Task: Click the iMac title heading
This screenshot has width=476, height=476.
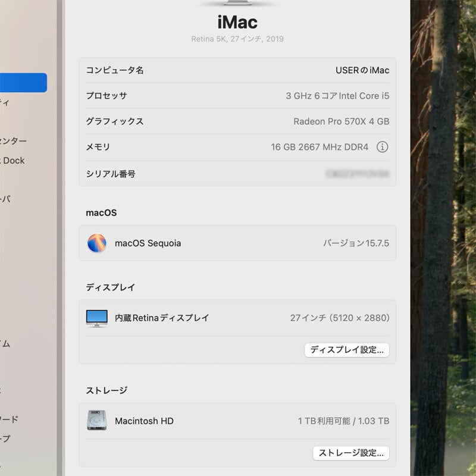Action: click(237, 23)
